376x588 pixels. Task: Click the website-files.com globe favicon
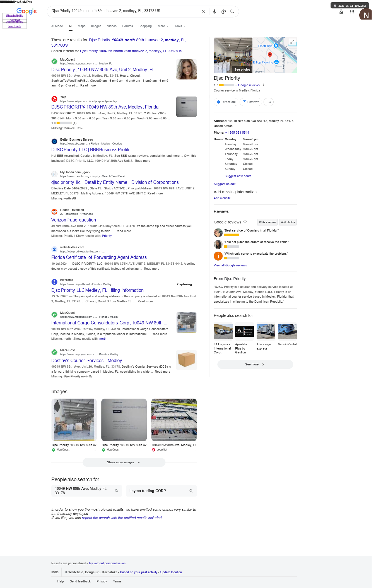(54, 249)
